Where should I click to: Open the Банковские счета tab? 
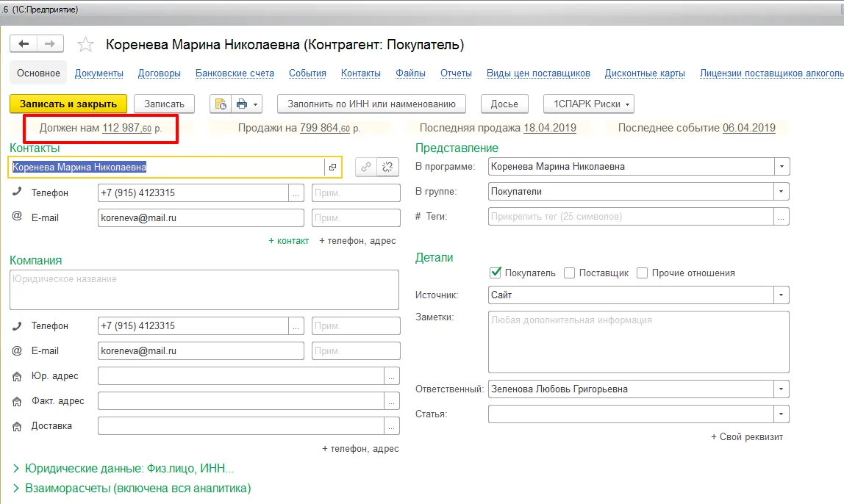235,73
